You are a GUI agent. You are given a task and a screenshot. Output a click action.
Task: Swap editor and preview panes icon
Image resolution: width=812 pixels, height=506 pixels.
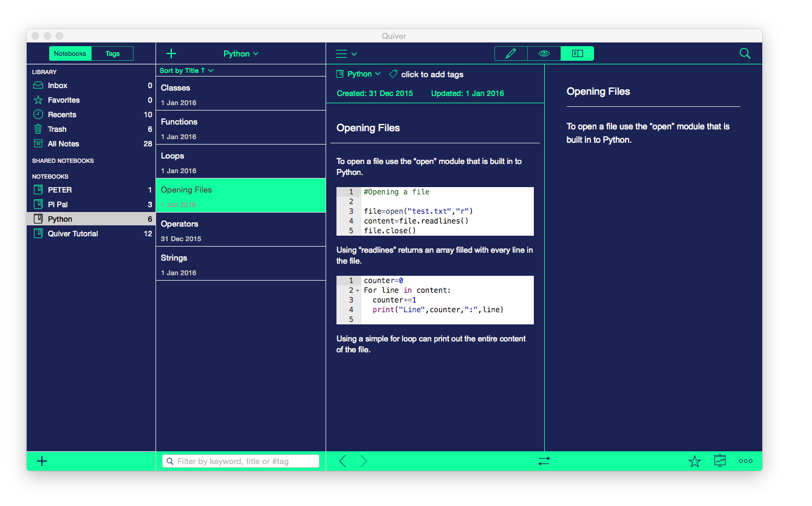(544, 461)
